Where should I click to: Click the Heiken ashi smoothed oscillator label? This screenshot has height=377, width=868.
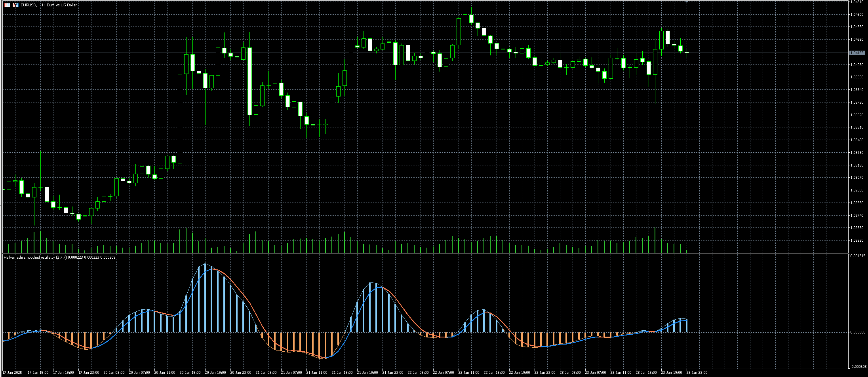(59, 258)
